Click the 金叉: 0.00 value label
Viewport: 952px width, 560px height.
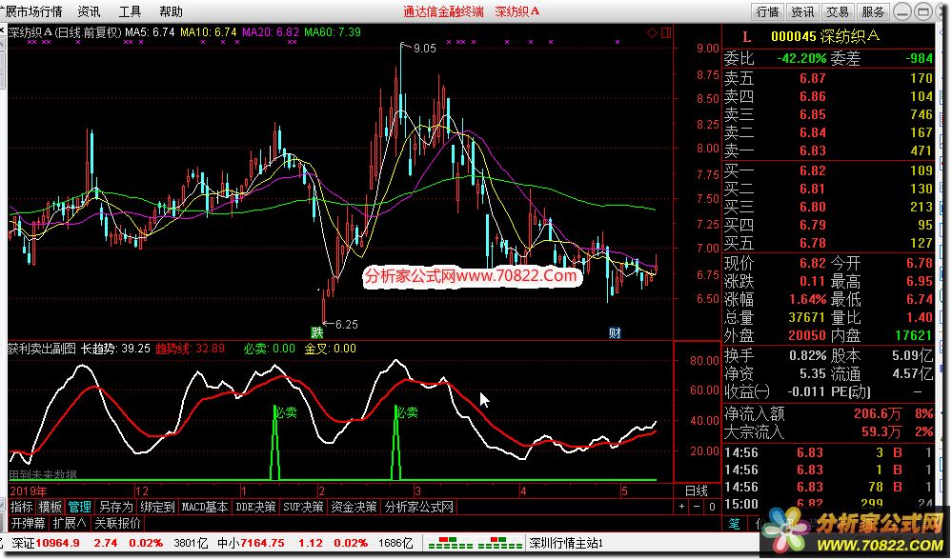(x=331, y=349)
